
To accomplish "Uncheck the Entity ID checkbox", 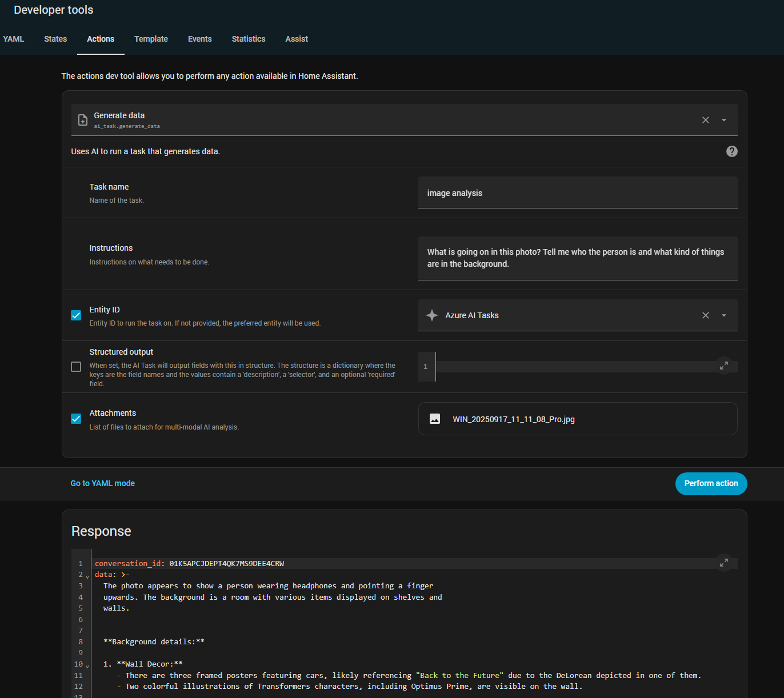I will 76,315.
